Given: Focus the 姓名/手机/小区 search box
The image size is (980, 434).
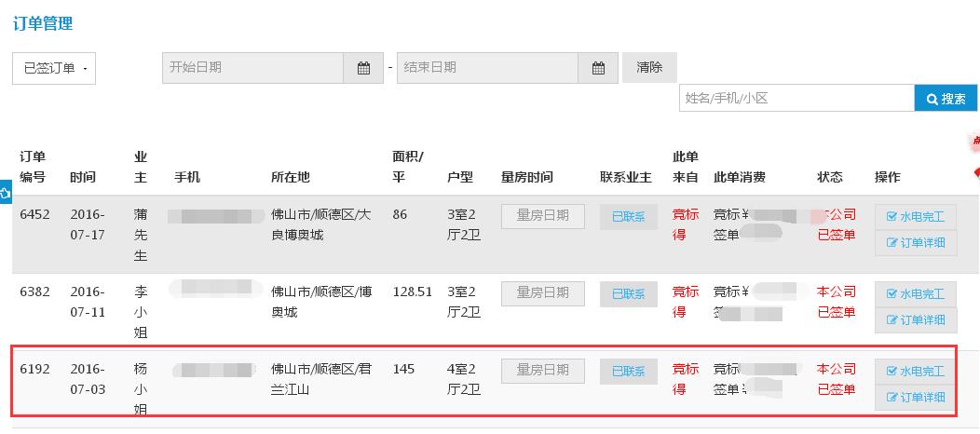Looking at the screenshot, I should click(x=796, y=99).
